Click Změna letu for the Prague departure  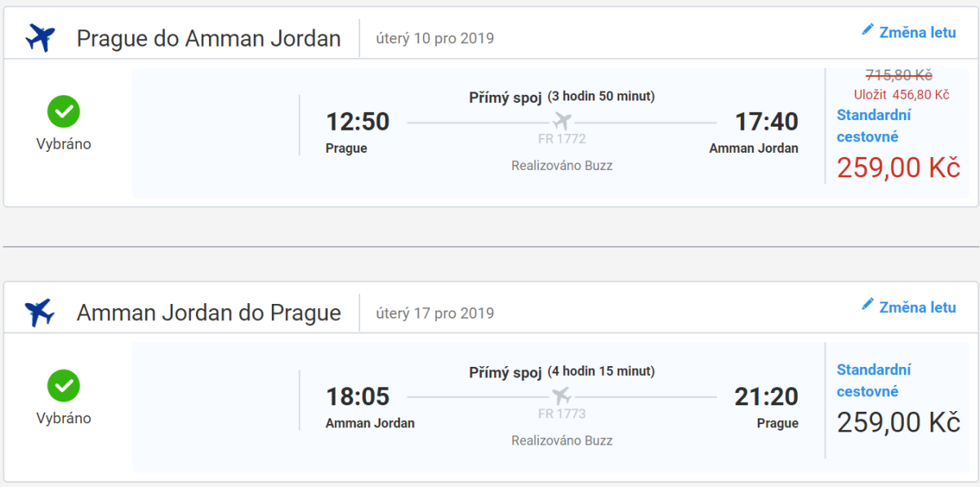(x=916, y=33)
